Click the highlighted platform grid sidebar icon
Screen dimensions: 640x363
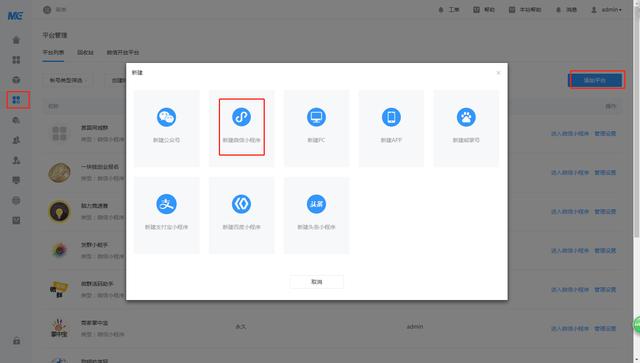16,100
